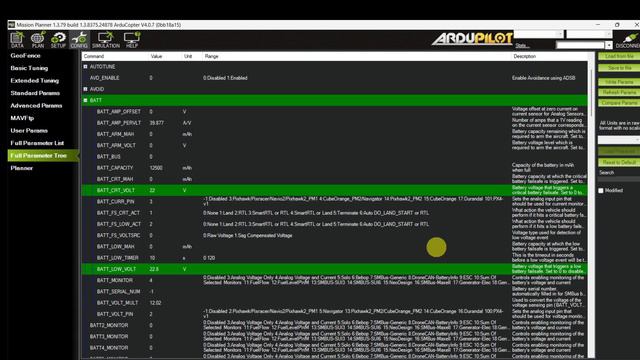Click the Stats... link
The width and height of the screenshot is (640, 360).
pos(521,45)
